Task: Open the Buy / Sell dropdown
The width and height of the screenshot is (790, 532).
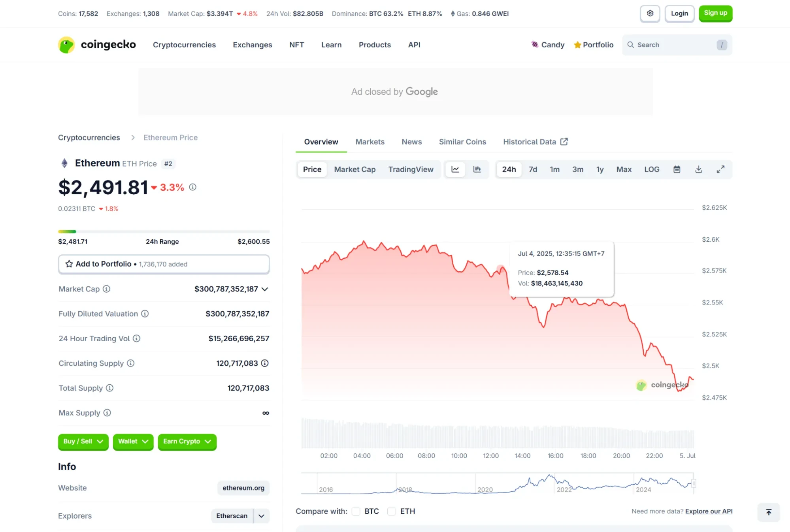Action: click(83, 442)
